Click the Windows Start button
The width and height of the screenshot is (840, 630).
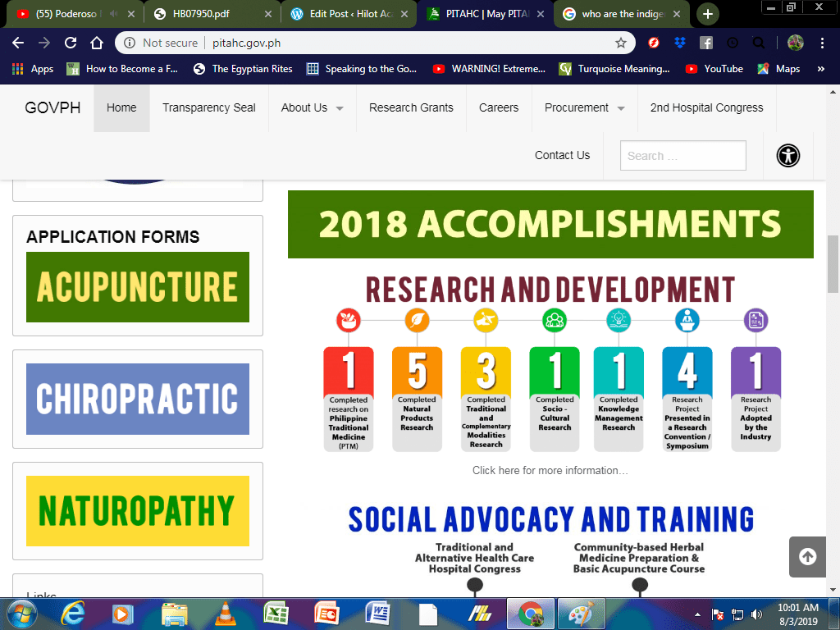click(x=21, y=614)
